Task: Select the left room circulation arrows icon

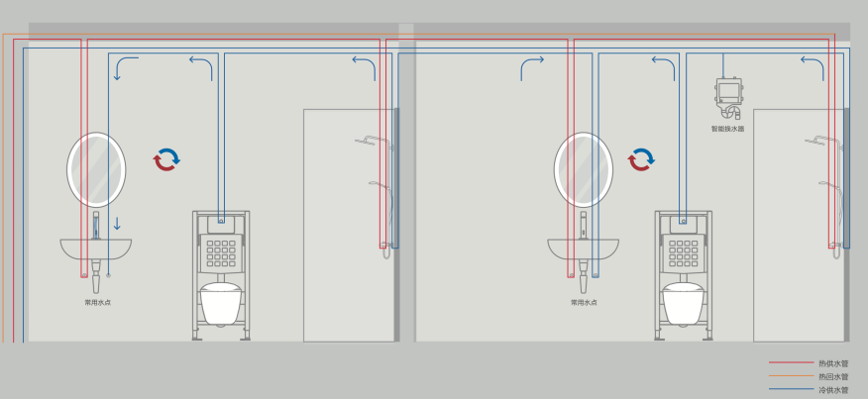Action: click(x=166, y=158)
